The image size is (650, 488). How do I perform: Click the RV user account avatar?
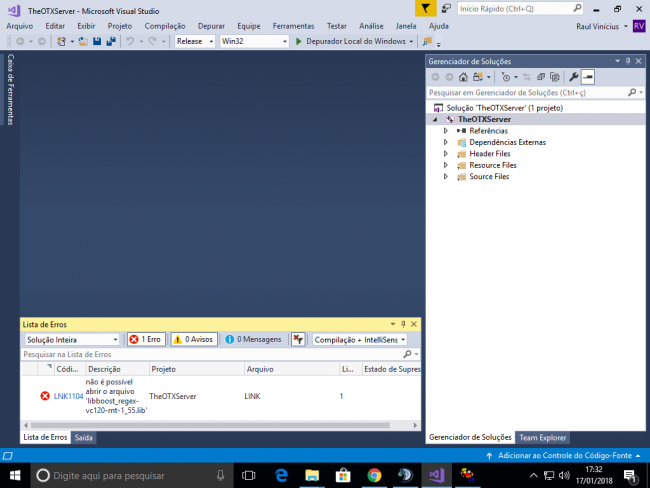click(639, 27)
